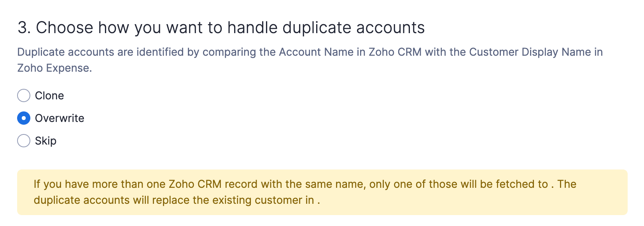The height and width of the screenshot is (226, 644).
Task: Click the Overwrite option label
Action: coord(59,118)
